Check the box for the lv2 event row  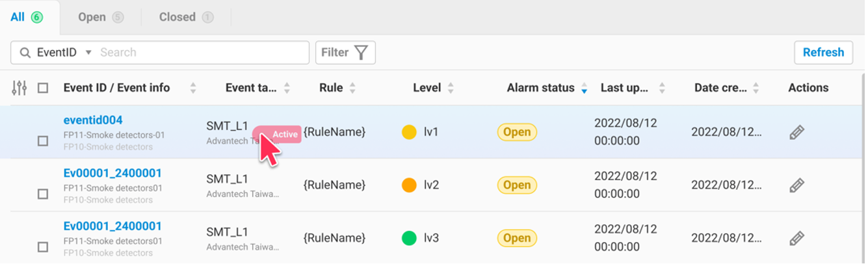[x=43, y=194]
